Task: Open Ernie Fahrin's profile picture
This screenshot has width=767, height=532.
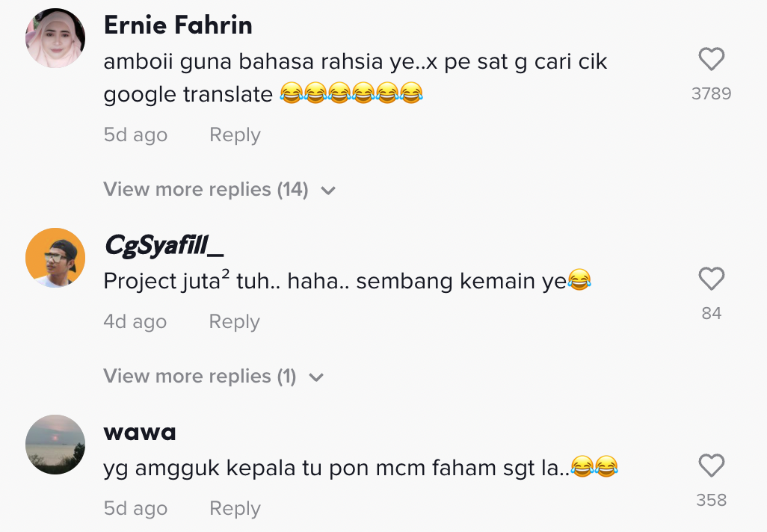Action: (x=55, y=38)
